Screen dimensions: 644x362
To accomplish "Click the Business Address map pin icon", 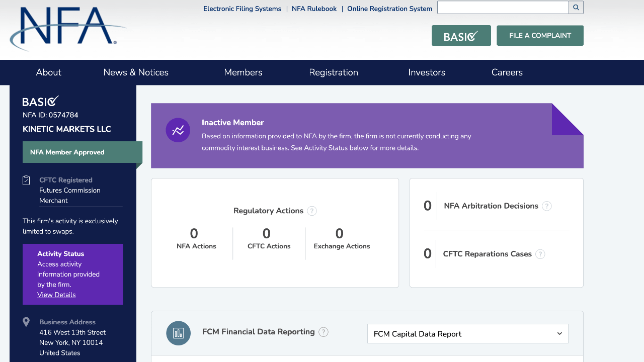I will tap(26, 322).
